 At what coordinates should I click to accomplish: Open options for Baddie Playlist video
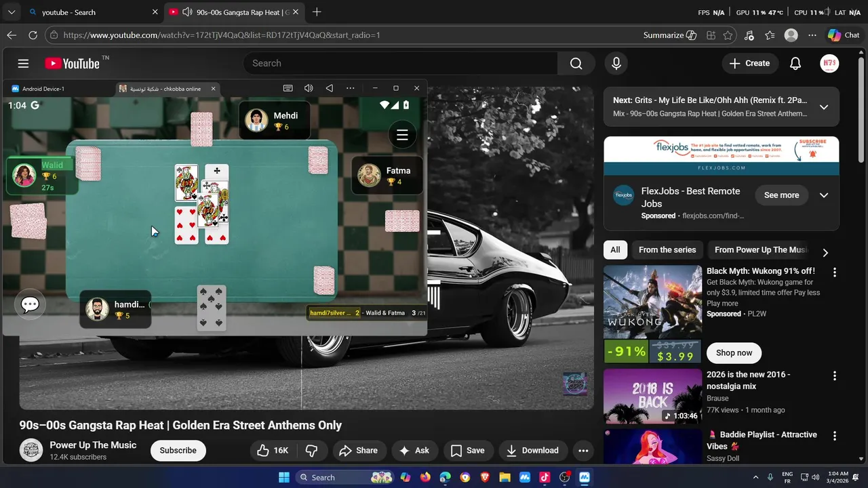tap(835, 436)
